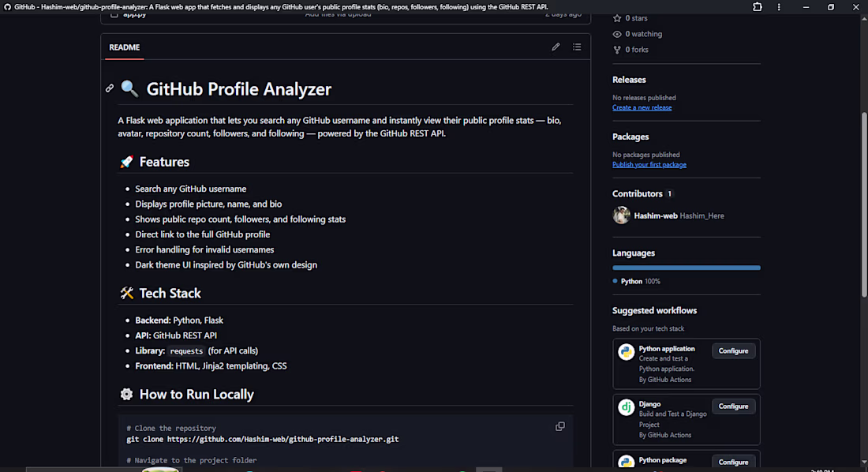
Task: Click the vertical page scrollbar
Action: click(864, 205)
